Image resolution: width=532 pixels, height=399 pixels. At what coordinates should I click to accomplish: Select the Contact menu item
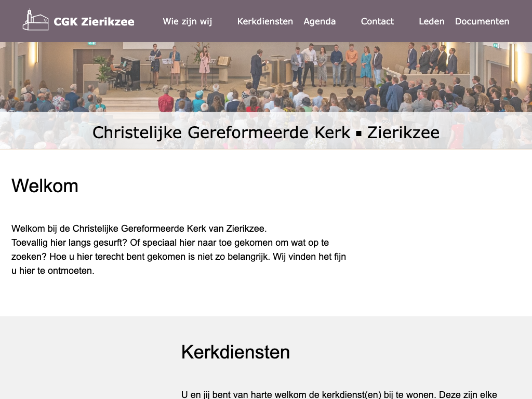point(377,21)
